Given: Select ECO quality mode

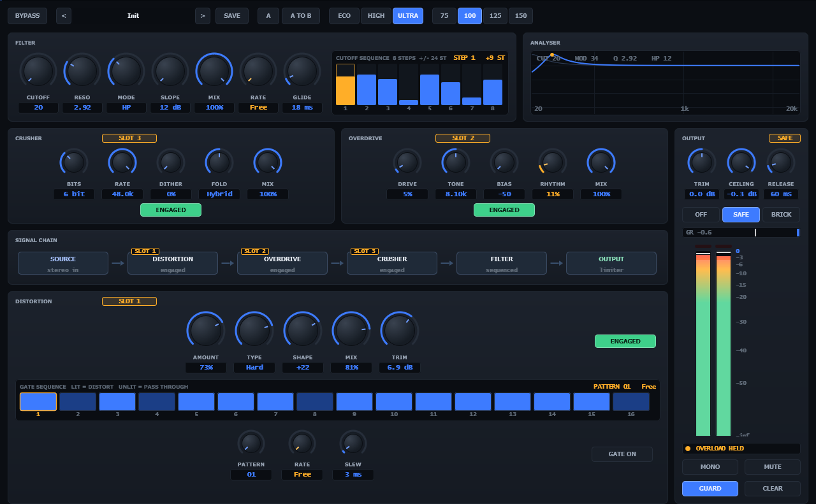Looking at the screenshot, I should click(x=344, y=16).
